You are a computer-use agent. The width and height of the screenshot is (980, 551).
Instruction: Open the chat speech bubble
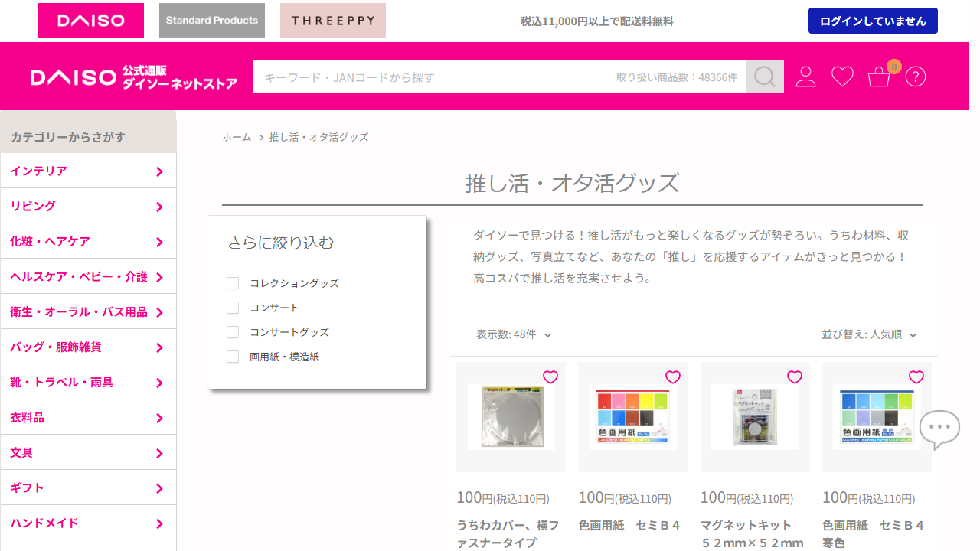click(x=939, y=430)
